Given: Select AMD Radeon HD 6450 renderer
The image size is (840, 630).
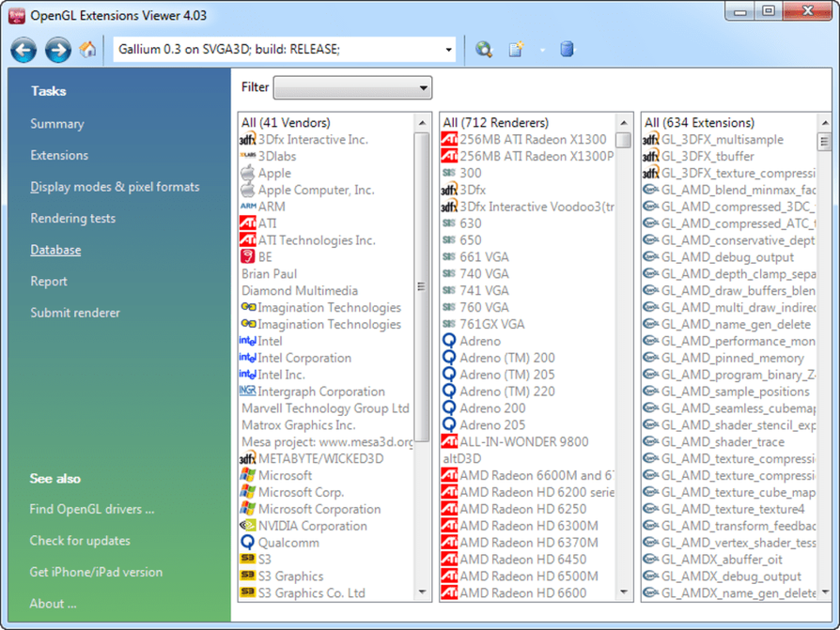Looking at the screenshot, I should (522, 560).
